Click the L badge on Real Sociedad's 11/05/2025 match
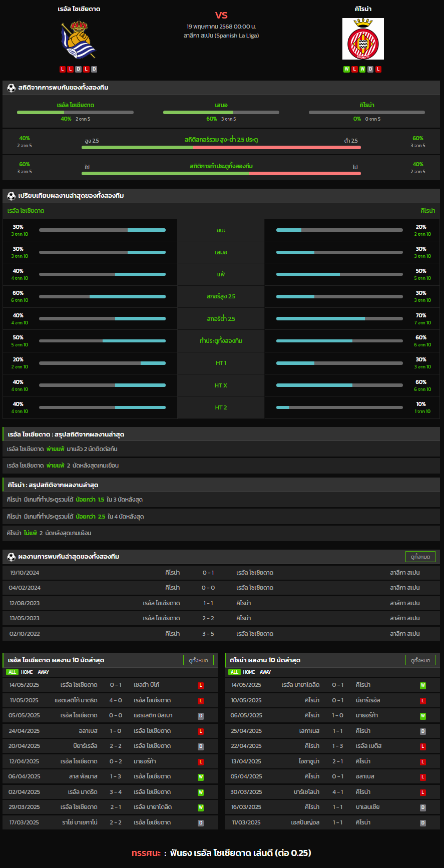The image size is (444, 868). (201, 701)
